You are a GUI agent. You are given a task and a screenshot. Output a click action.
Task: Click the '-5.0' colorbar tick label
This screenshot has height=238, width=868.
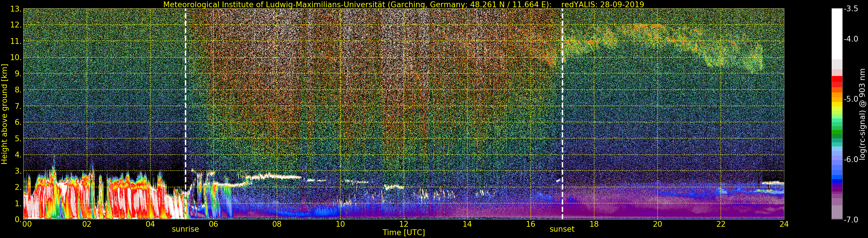coord(851,99)
